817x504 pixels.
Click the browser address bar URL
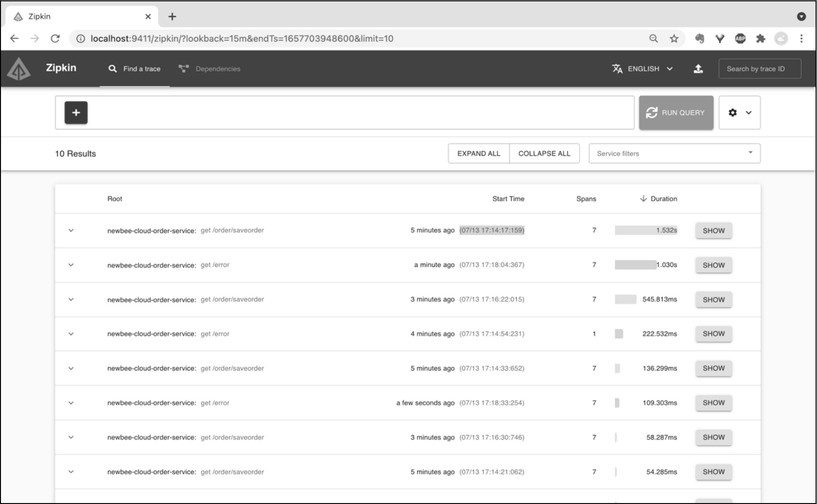242,38
